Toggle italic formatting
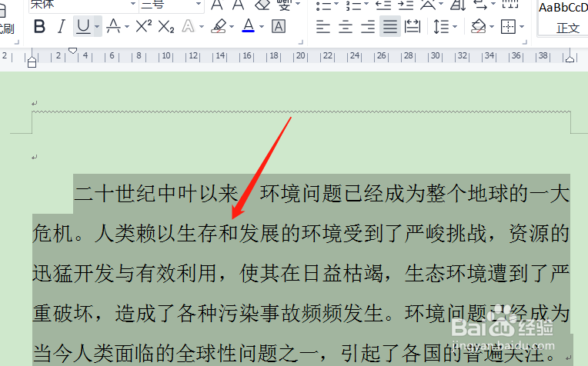Viewport: 588px width, 366px height. tap(61, 27)
